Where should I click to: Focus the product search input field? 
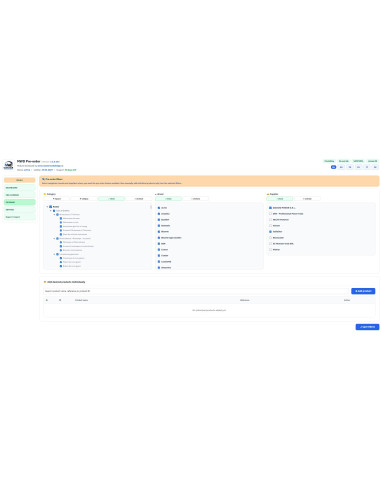tap(197, 291)
